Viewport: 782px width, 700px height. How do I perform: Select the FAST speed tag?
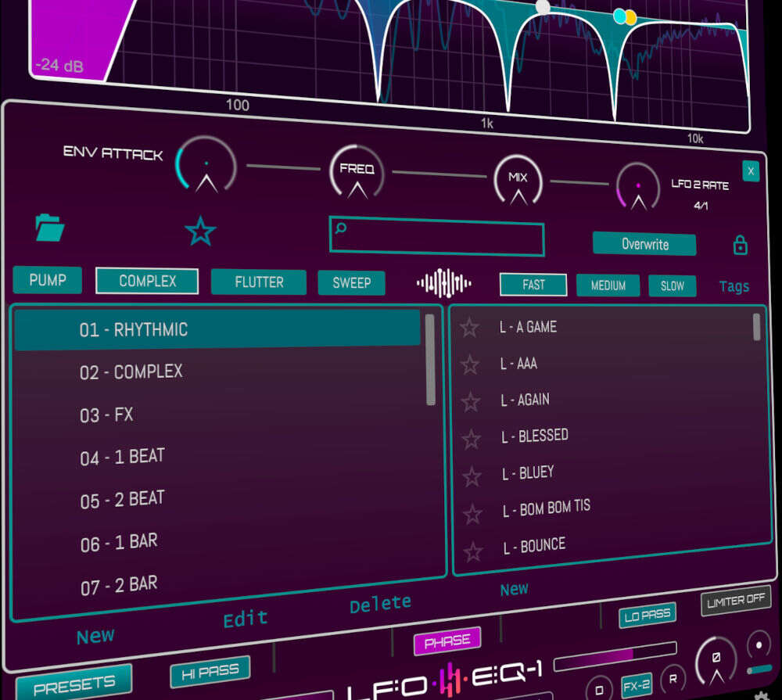[533, 285]
